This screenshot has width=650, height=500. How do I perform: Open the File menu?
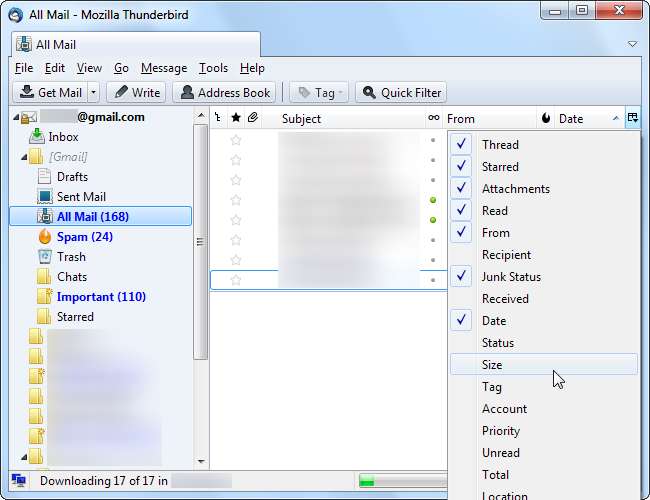click(x=24, y=68)
